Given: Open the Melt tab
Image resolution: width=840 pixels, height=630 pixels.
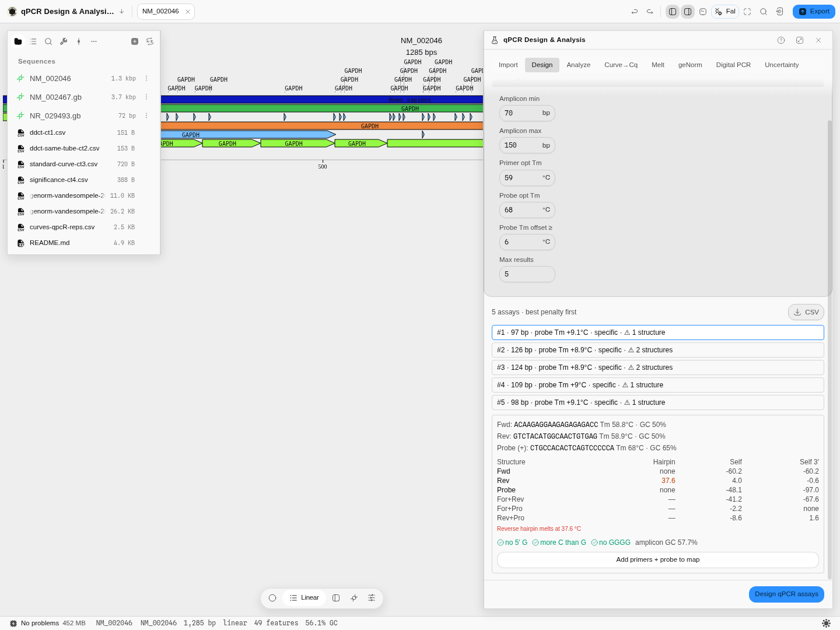Looking at the screenshot, I should coord(658,65).
